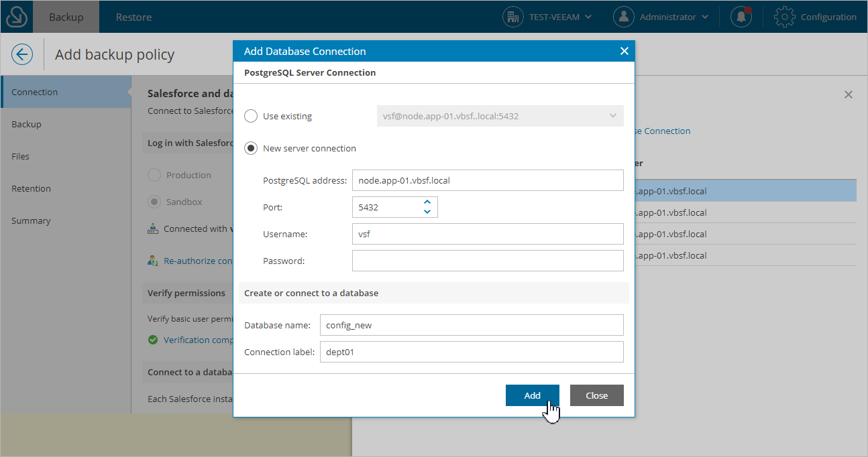This screenshot has width=868, height=457.
Task: Click the Re-authorize connection user icon
Action: pyautogui.click(x=153, y=261)
